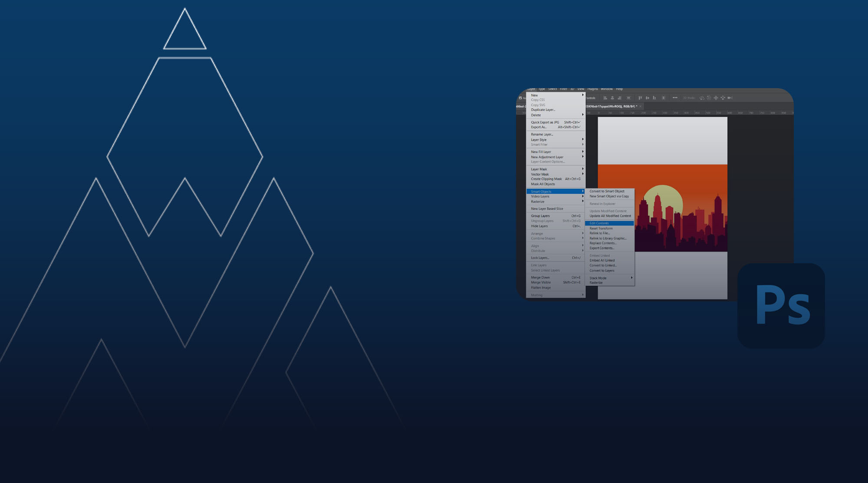Open the Stack Mode submenu

tap(598, 278)
